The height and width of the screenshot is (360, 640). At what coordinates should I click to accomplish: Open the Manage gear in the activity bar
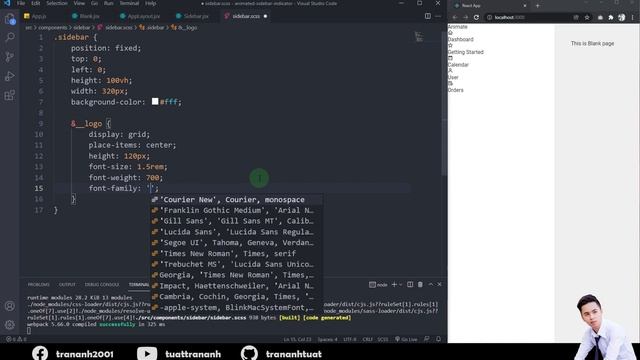(10, 325)
